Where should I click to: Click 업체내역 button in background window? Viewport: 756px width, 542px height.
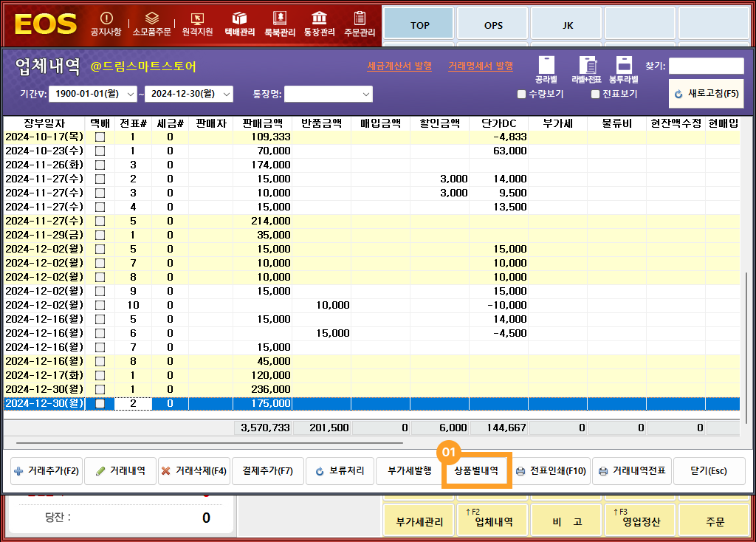click(x=493, y=521)
